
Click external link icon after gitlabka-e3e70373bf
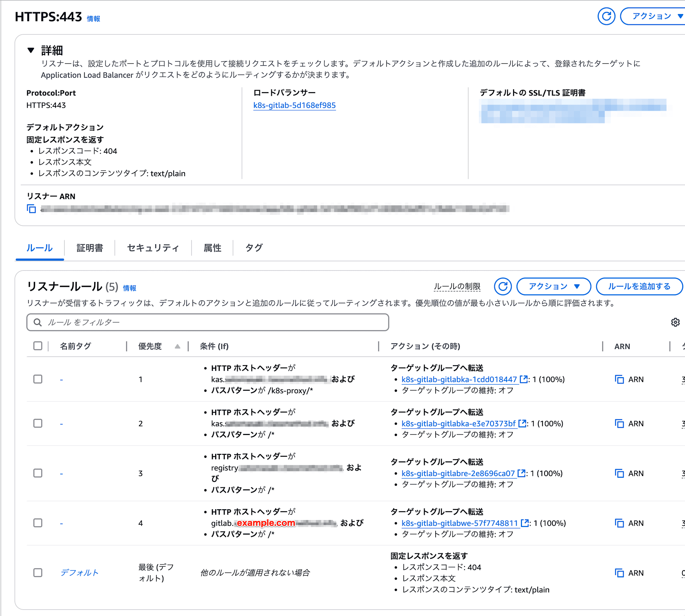point(522,423)
